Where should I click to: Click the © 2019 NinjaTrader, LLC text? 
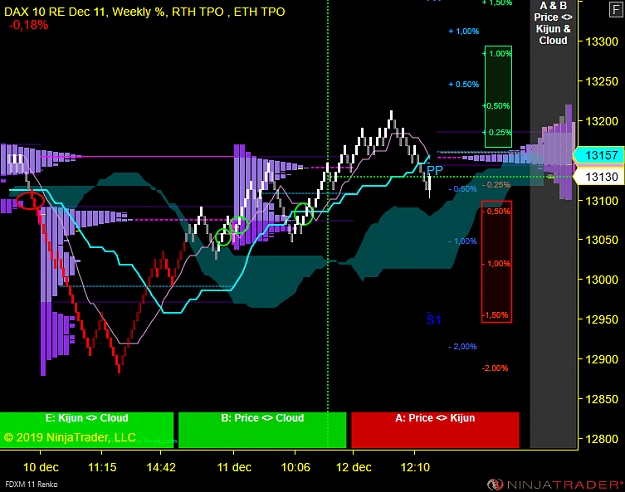point(70,437)
